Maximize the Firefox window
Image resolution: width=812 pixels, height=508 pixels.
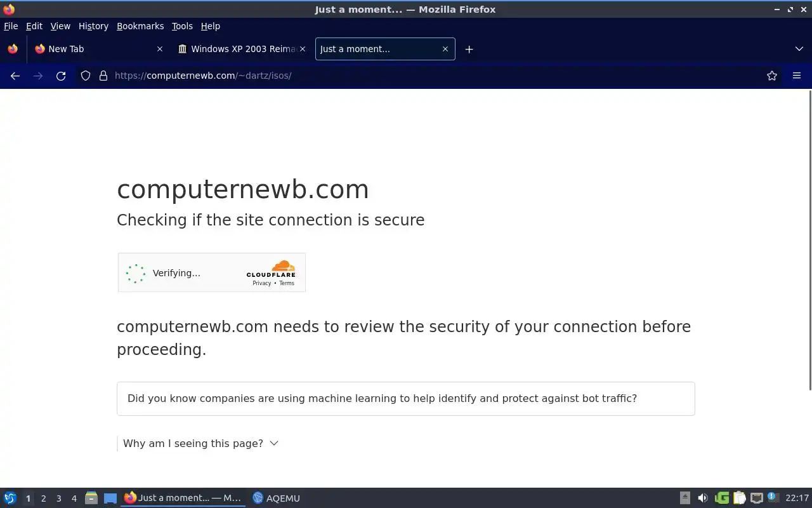(x=790, y=10)
